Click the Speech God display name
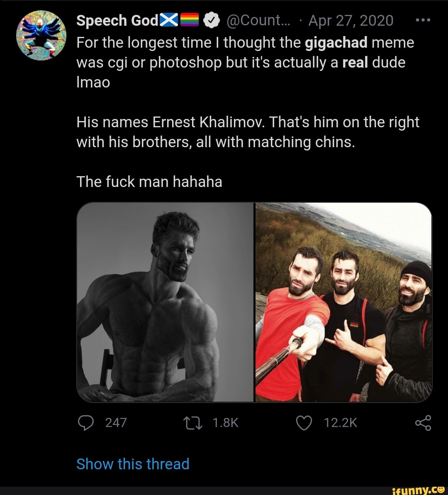 [117, 20]
